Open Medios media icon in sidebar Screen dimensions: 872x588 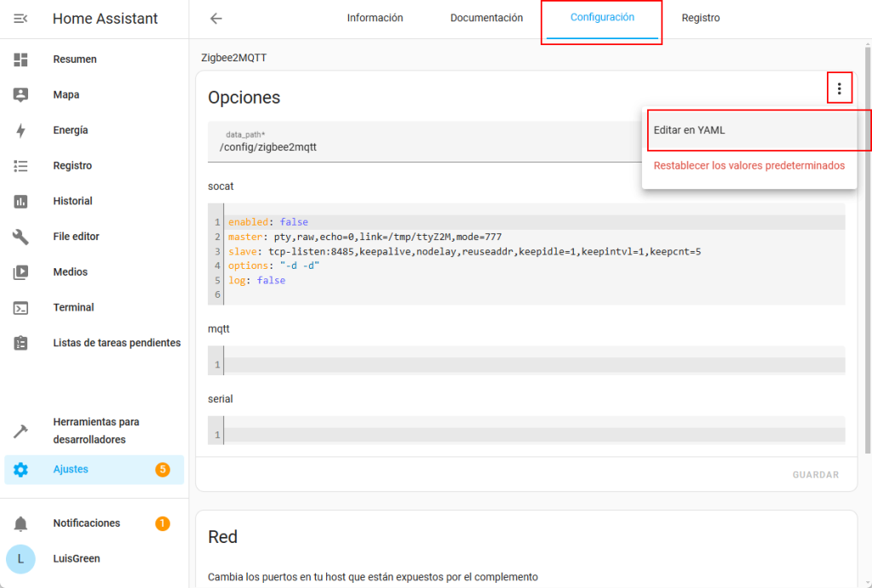point(20,272)
